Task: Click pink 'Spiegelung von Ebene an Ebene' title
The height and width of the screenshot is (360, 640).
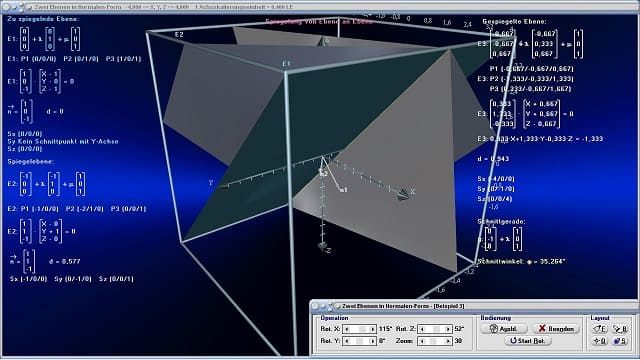Action: click(x=319, y=22)
